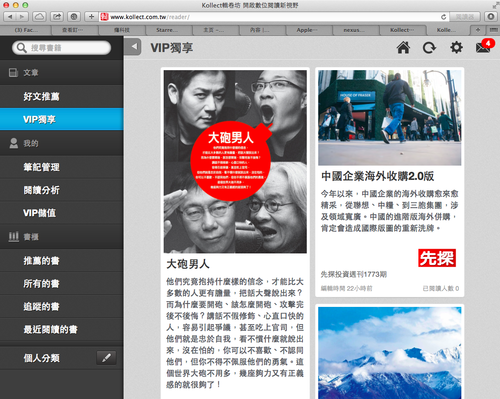The image size is (500, 399).
Task: Click 編輯時間 22小時前 text
Action: [x=346, y=288]
